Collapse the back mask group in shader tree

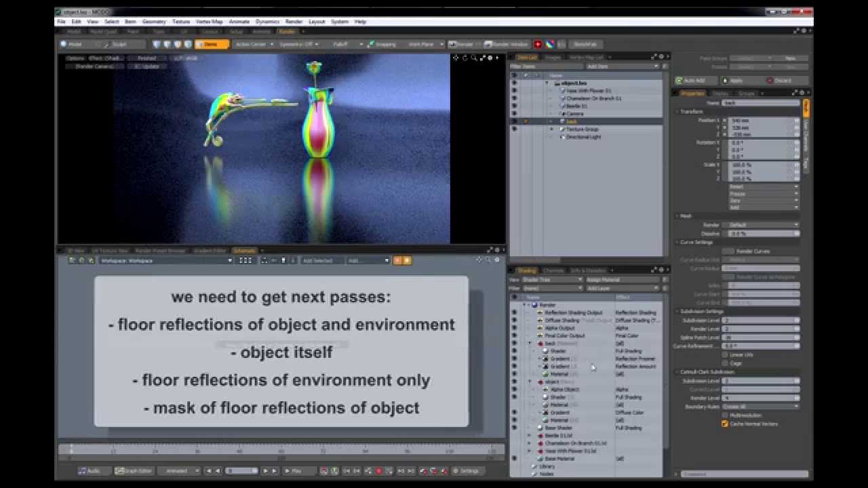click(x=530, y=344)
